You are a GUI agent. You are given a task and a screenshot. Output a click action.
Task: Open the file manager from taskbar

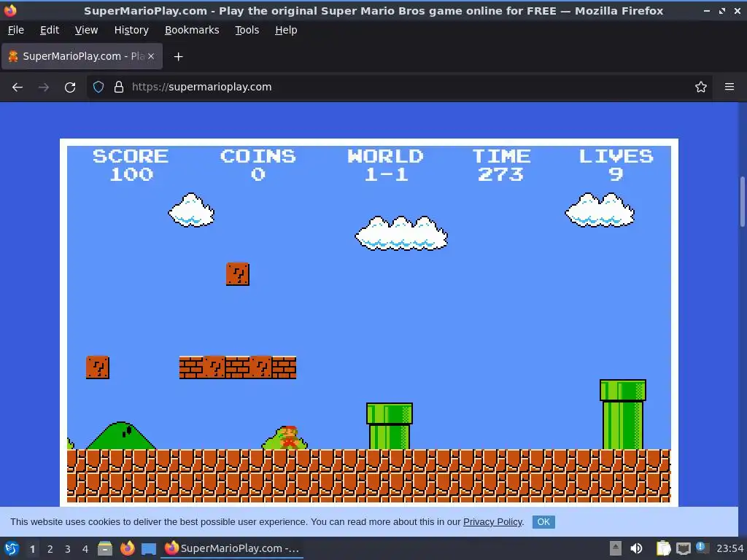click(x=105, y=548)
